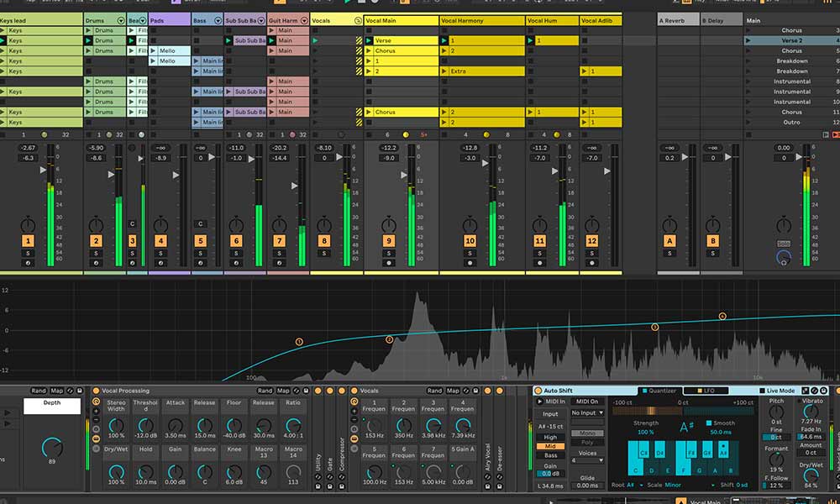840x504 pixels.
Task: Launch the Verse clip on Vocal Main track
Action: click(x=368, y=40)
